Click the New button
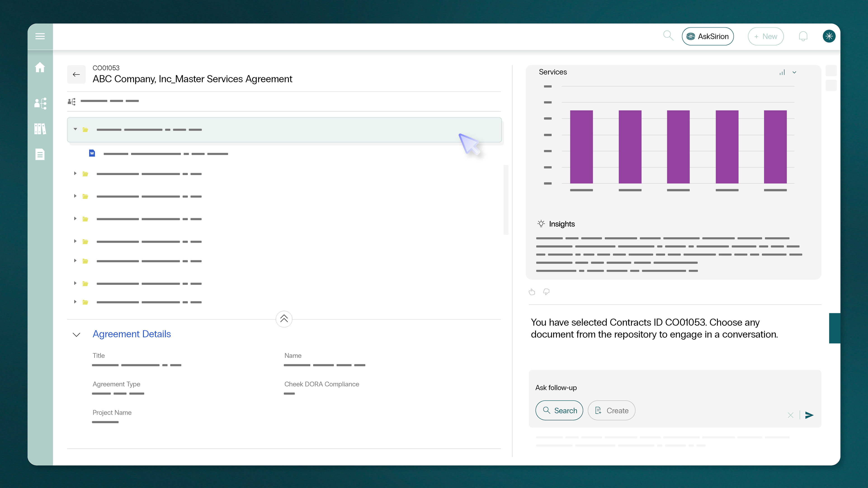Viewport: 868px width, 488px height. (x=766, y=36)
